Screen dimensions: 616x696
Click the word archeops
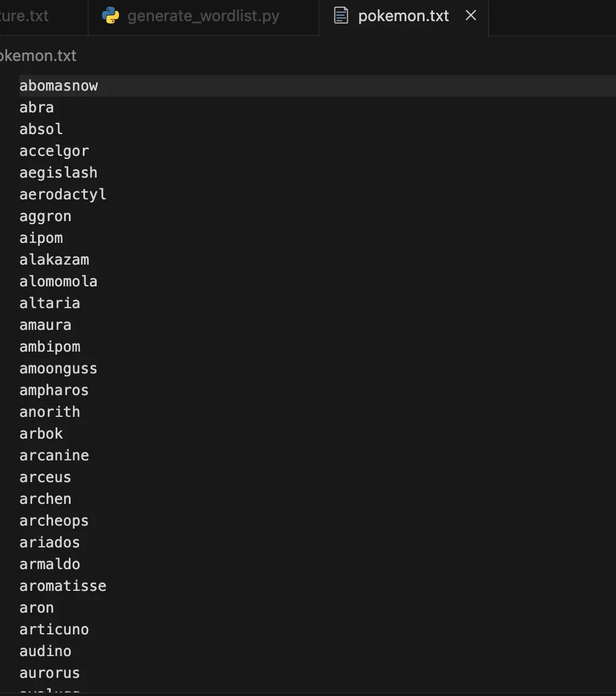pyautogui.click(x=54, y=521)
